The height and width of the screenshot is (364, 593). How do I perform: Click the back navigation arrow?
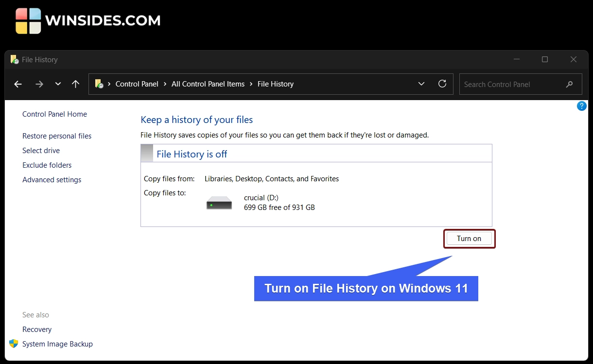click(18, 84)
